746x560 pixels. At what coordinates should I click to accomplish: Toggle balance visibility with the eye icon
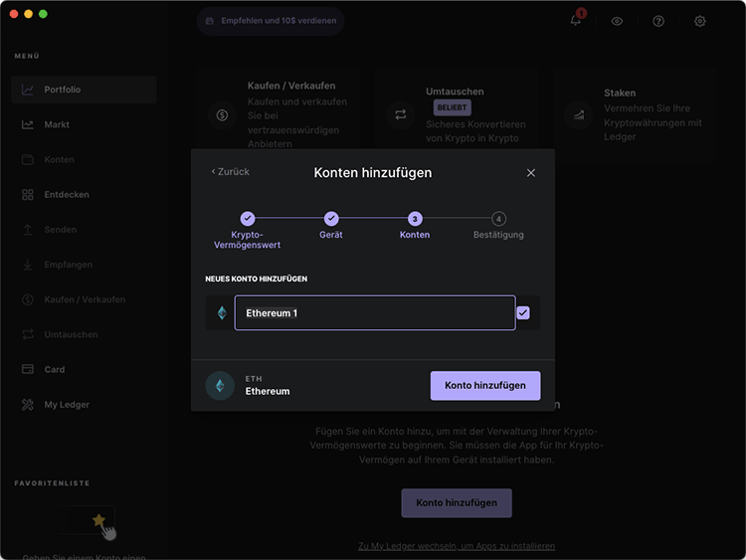point(617,21)
